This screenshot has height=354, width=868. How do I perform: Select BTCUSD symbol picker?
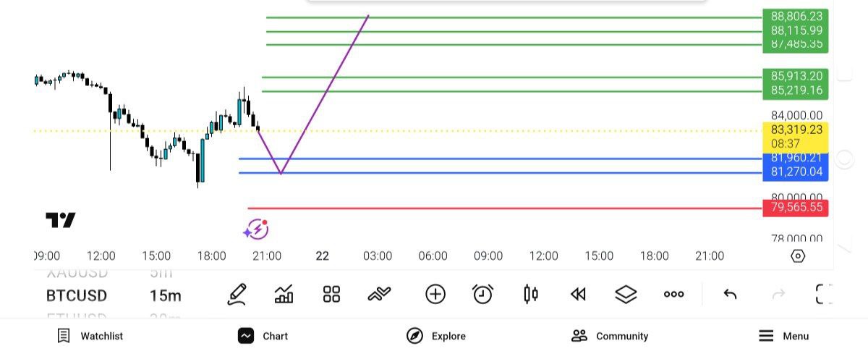click(76, 295)
